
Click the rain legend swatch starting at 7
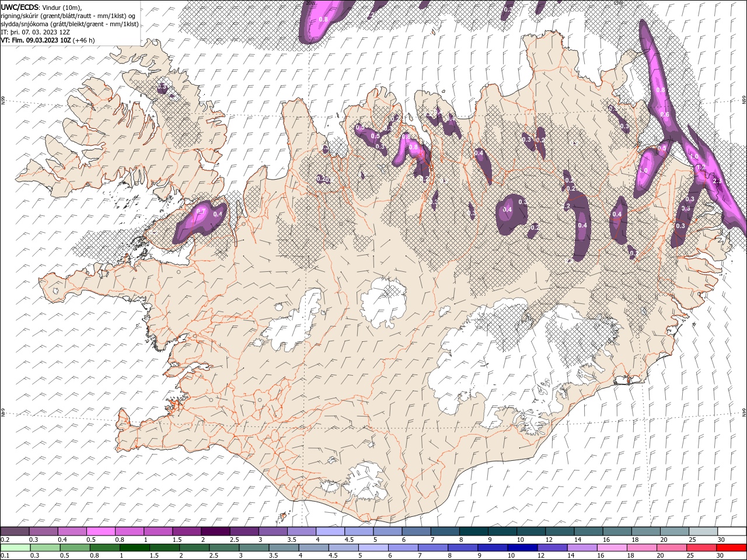point(432,548)
